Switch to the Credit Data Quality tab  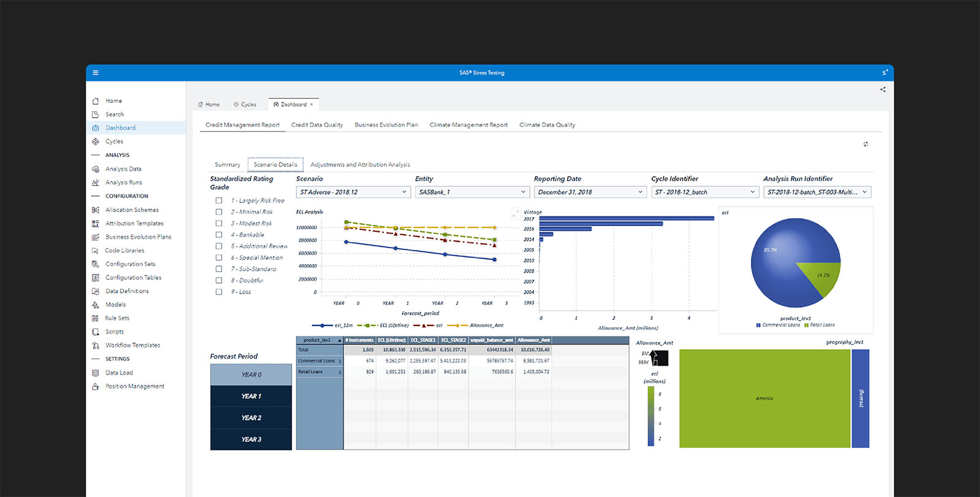(x=317, y=125)
